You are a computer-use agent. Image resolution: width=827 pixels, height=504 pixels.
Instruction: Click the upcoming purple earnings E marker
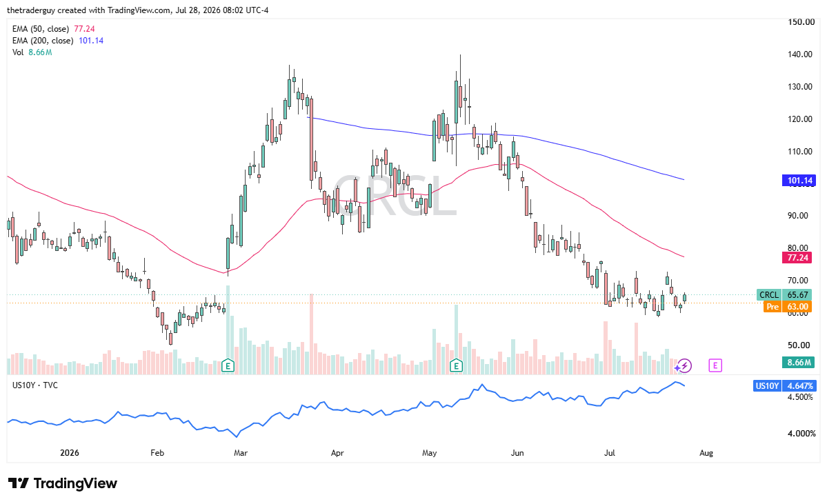(715, 365)
